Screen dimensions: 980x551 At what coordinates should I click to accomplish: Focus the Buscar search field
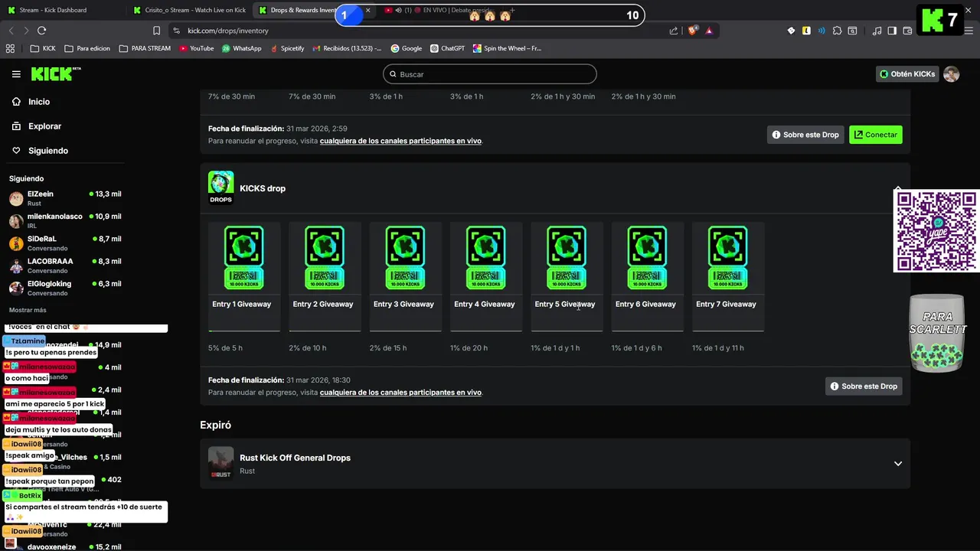click(x=490, y=74)
